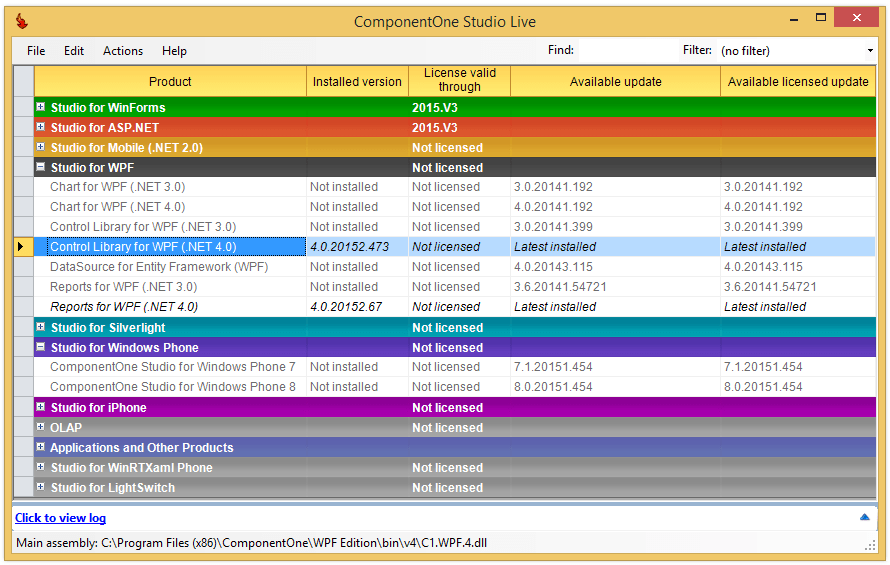Close the ComponentOne Studio Live window
890x565 pixels.
pos(857,18)
